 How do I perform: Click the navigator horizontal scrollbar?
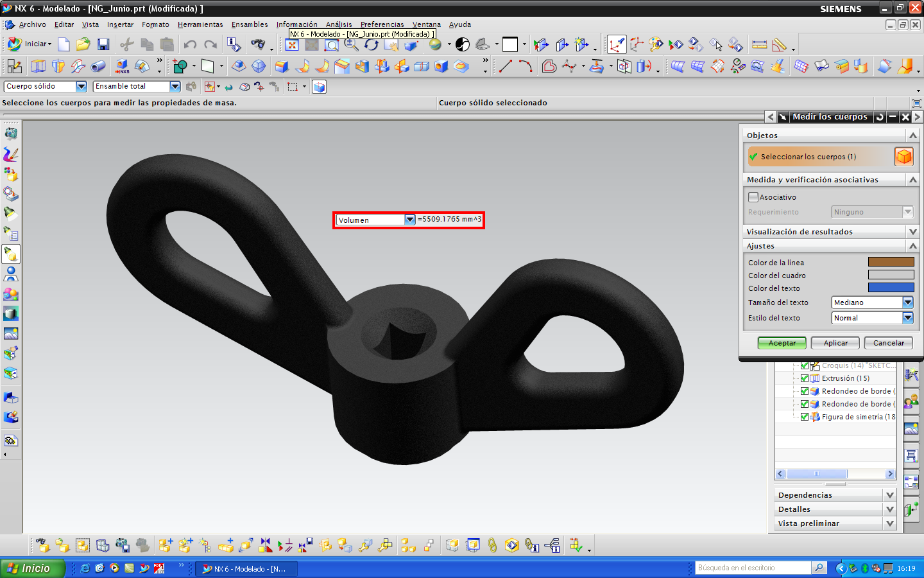click(x=835, y=474)
